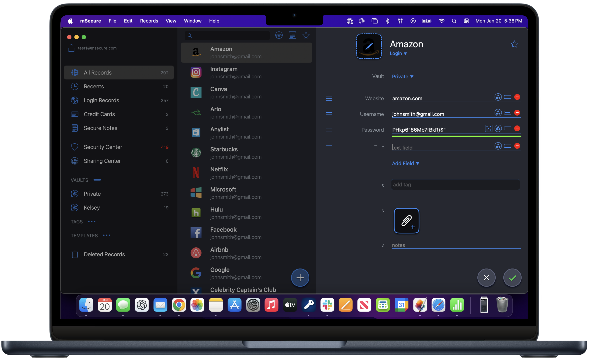
Task: Open the Records menu in the menu bar
Action: coord(149,21)
